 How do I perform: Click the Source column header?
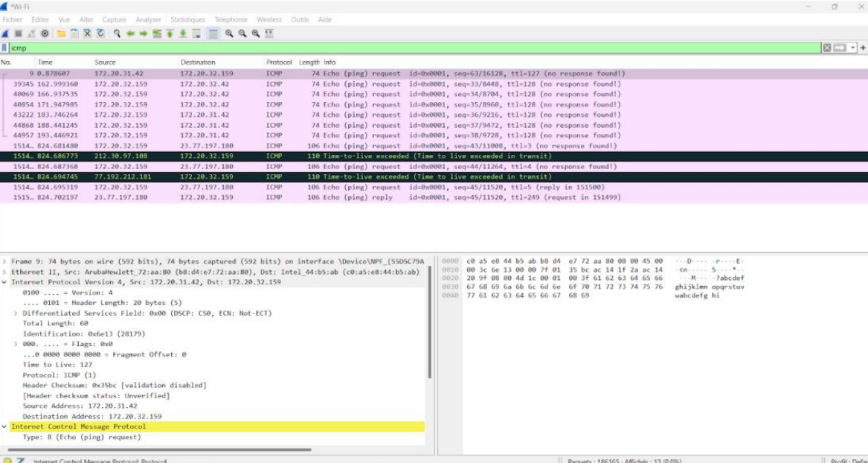tap(105, 63)
